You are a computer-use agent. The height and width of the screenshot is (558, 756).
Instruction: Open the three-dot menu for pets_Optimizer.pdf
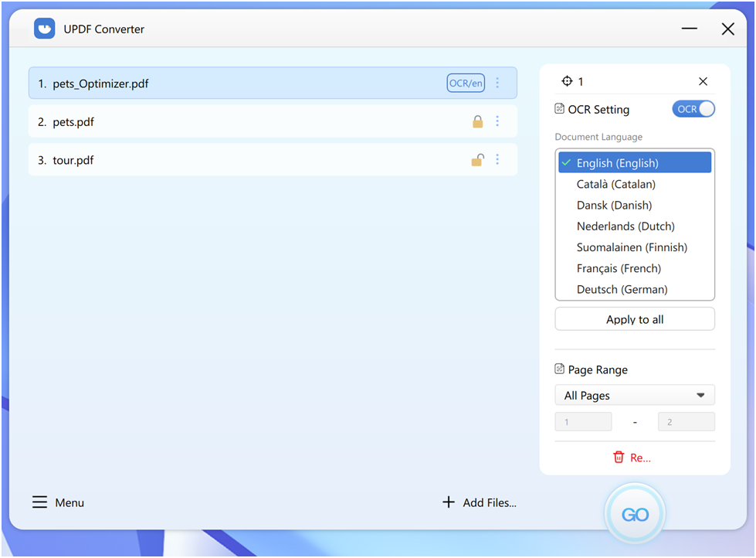tap(497, 83)
